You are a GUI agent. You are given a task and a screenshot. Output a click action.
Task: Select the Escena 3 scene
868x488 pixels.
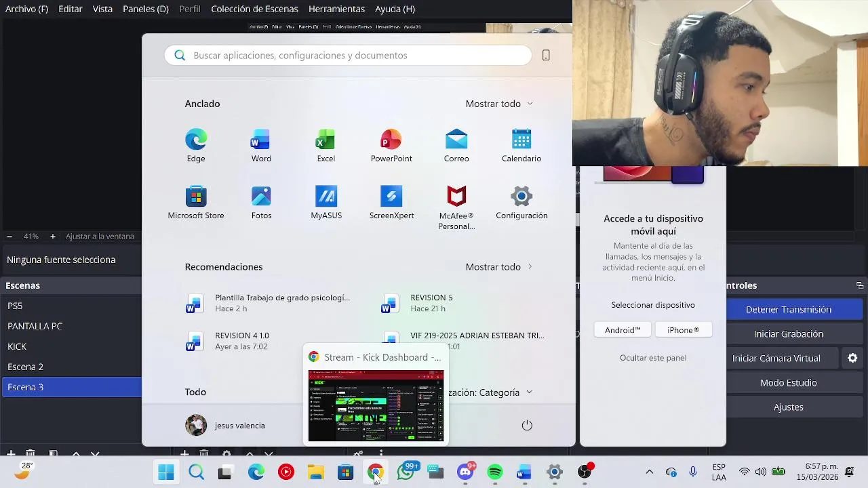[71, 387]
